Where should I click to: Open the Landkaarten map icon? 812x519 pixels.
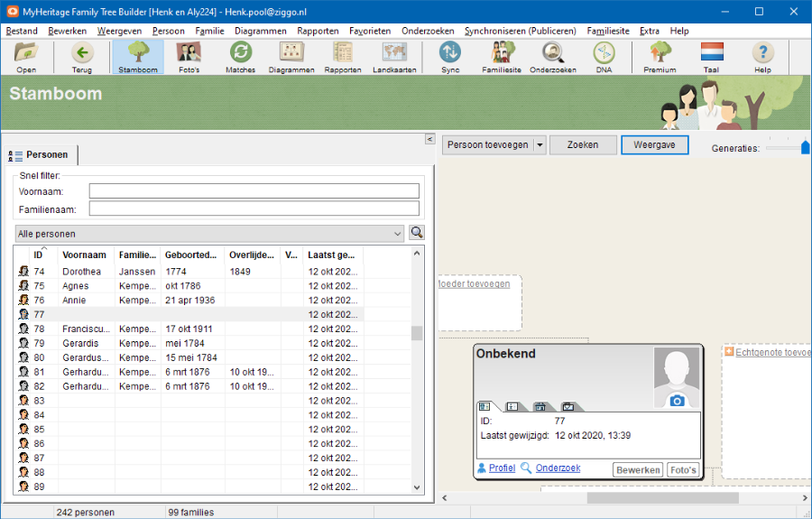[x=394, y=57]
